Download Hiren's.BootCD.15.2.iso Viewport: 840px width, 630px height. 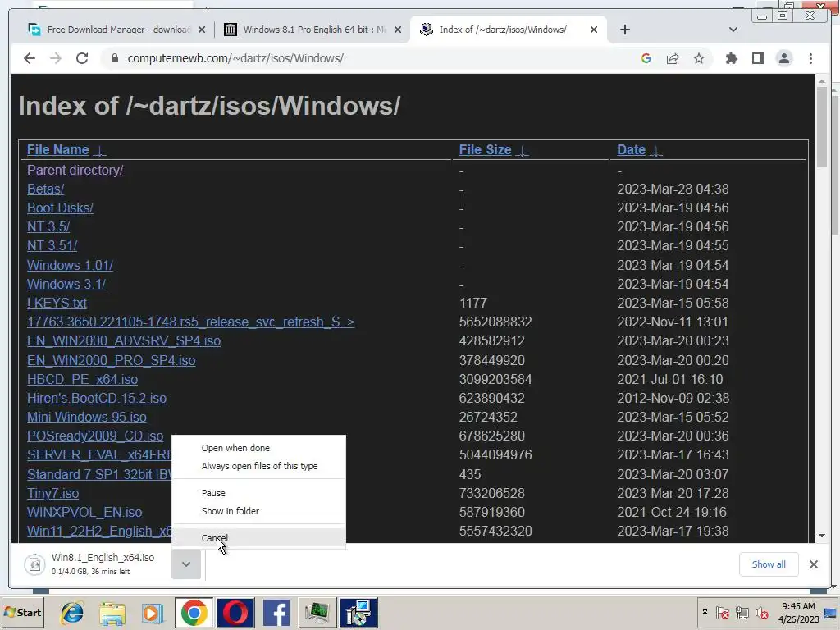(97, 398)
